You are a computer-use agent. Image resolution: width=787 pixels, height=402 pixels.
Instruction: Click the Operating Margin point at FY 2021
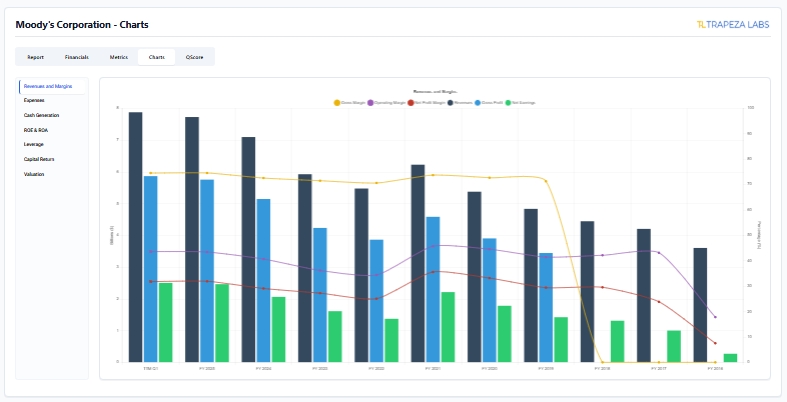[433, 245]
